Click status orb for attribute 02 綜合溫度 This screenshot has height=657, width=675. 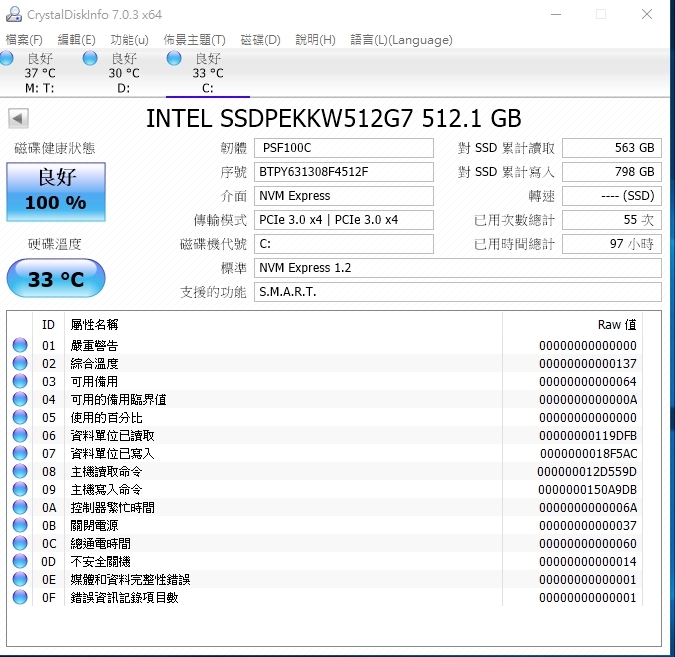20,363
